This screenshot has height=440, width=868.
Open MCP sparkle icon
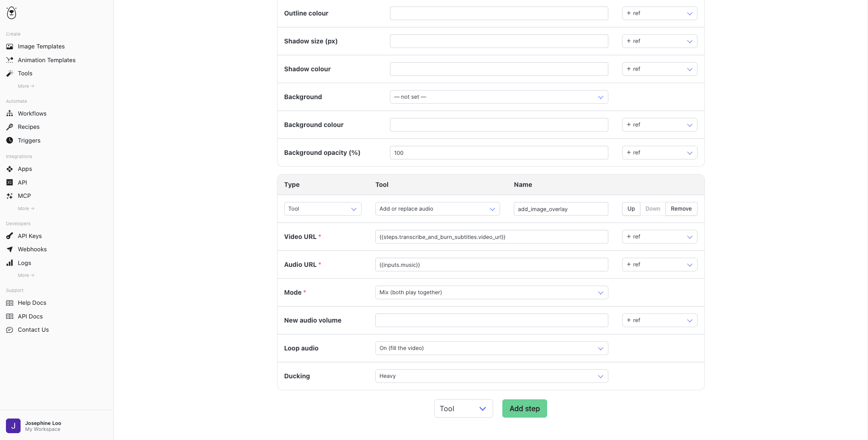[10, 196]
